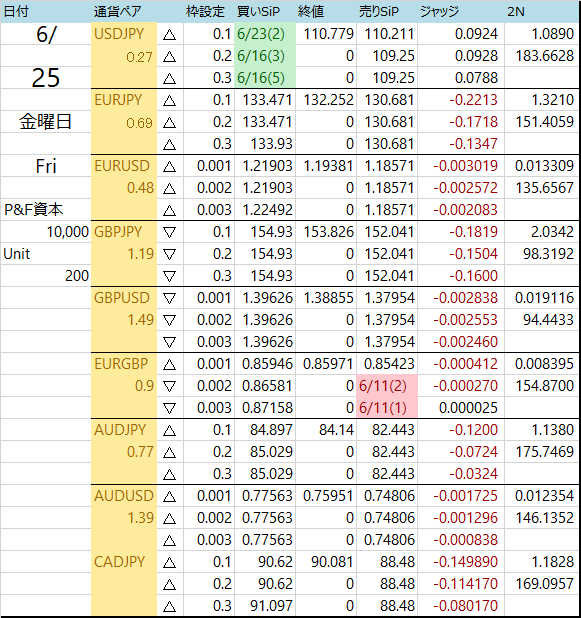The height and width of the screenshot is (618, 581).
Task: Select the 183.6628 2N value
Action: tap(544, 56)
